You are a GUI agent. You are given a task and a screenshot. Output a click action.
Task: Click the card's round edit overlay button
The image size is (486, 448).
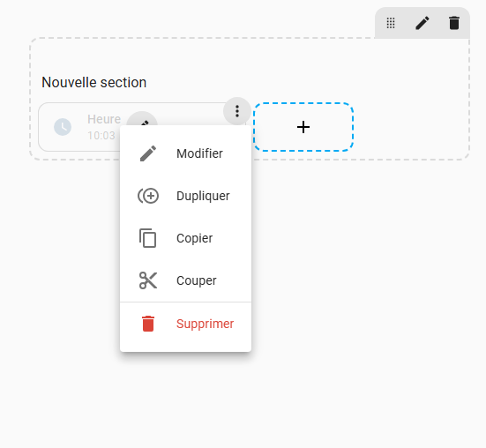pyautogui.click(x=142, y=119)
